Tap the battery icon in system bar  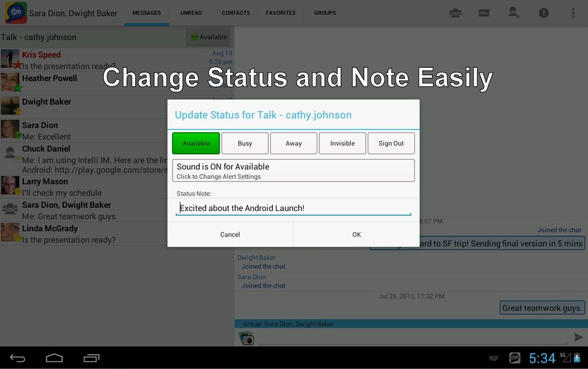[577, 357]
